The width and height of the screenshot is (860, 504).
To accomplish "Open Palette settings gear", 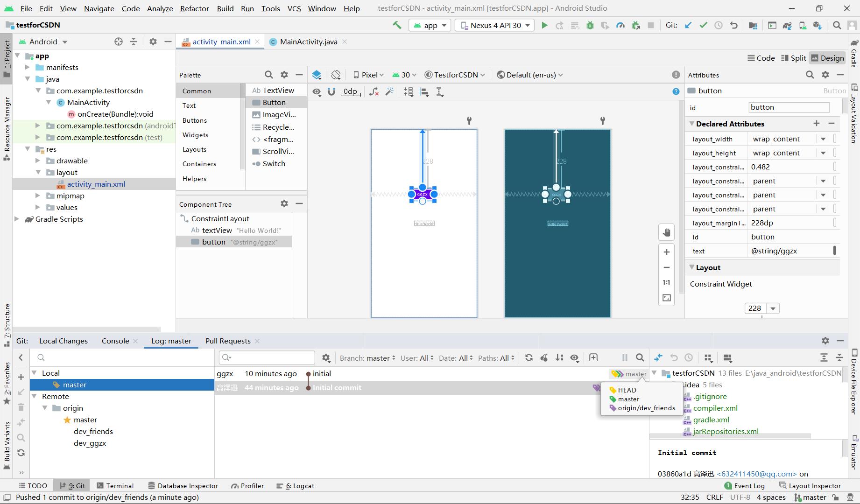I will 284,75.
